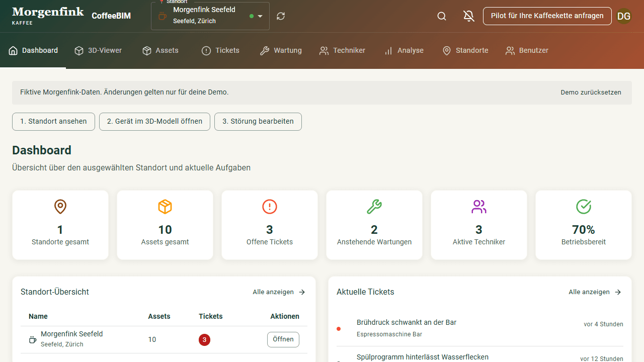Image resolution: width=644 pixels, height=362 pixels.
Task: Click Seefeld, Zürich under the table location name
Action: point(62,344)
